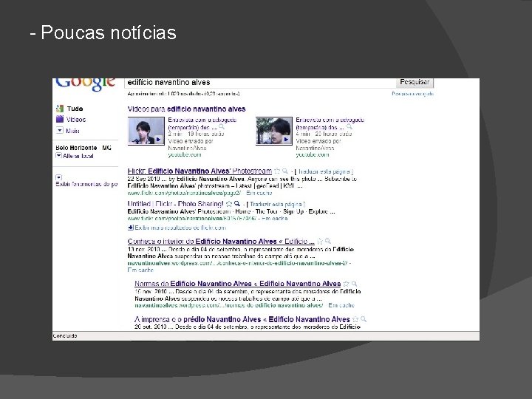Click the Pesquisar button
This screenshot has height=399, width=532.
415,83
